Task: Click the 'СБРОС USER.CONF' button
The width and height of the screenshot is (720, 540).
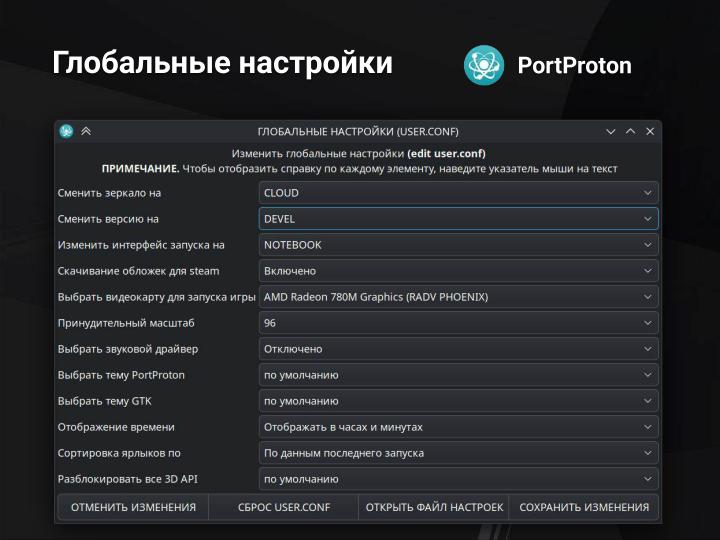Action: coord(284,507)
